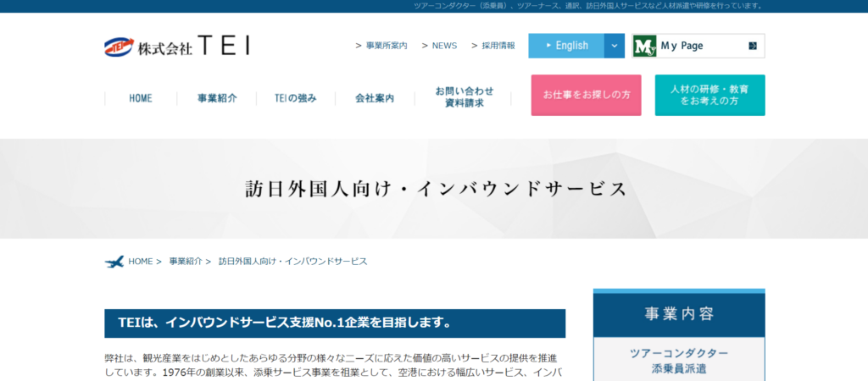The image size is (868, 381).
Task: Click the green My Page icon
Action: click(x=645, y=46)
